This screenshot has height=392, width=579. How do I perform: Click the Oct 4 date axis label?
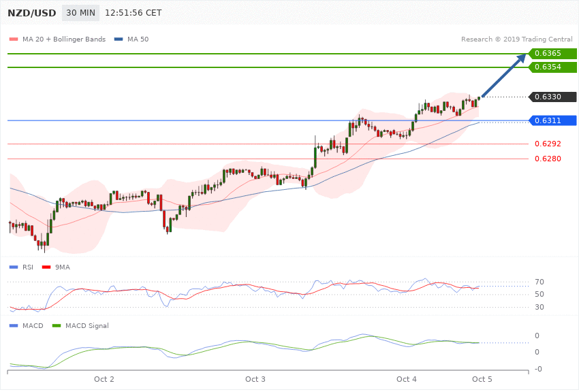point(407,380)
